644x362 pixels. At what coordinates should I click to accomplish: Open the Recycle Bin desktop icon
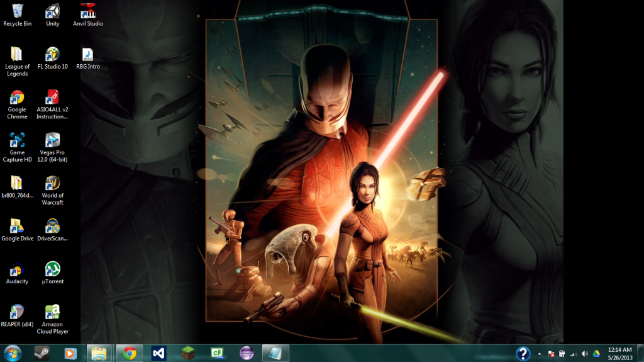click(17, 15)
